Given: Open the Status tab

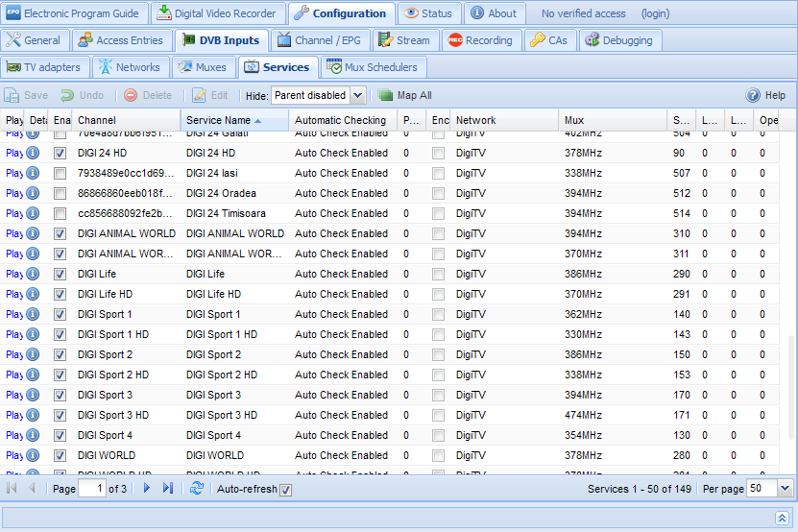Looking at the screenshot, I should (x=429, y=13).
